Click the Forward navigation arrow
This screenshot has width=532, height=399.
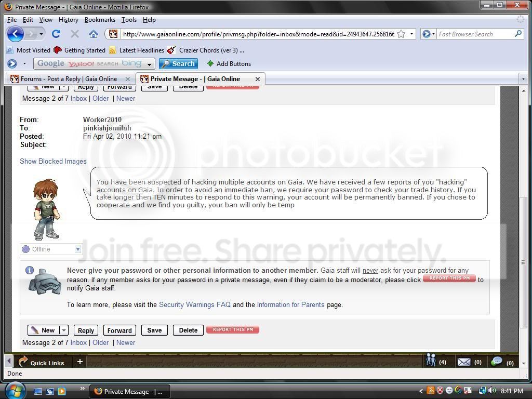[x=31, y=34]
